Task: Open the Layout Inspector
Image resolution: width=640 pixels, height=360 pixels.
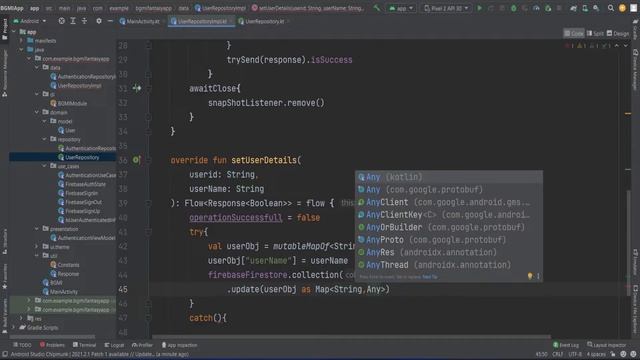Action: point(606,345)
